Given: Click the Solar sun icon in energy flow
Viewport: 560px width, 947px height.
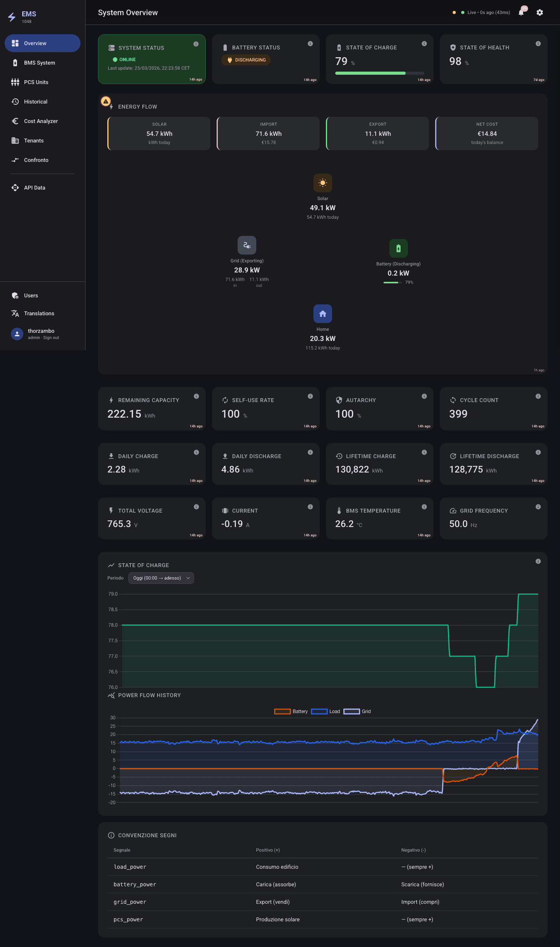Looking at the screenshot, I should tap(323, 183).
